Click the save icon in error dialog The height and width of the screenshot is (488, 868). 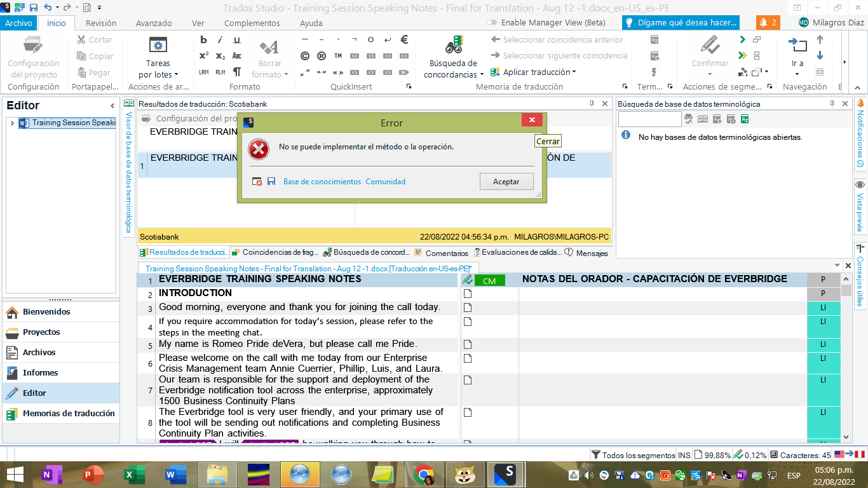[x=271, y=182]
